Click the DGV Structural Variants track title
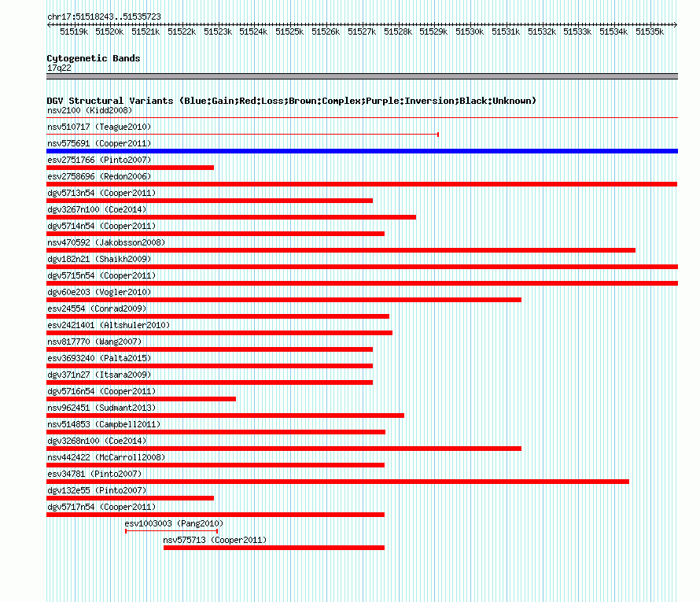 pos(291,101)
